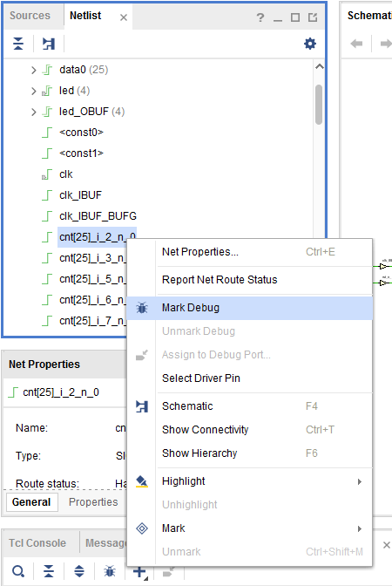The height and width of the screenshot is (586, 392).
Task: Expand the led (4) bus node
Action: point(34,91)
